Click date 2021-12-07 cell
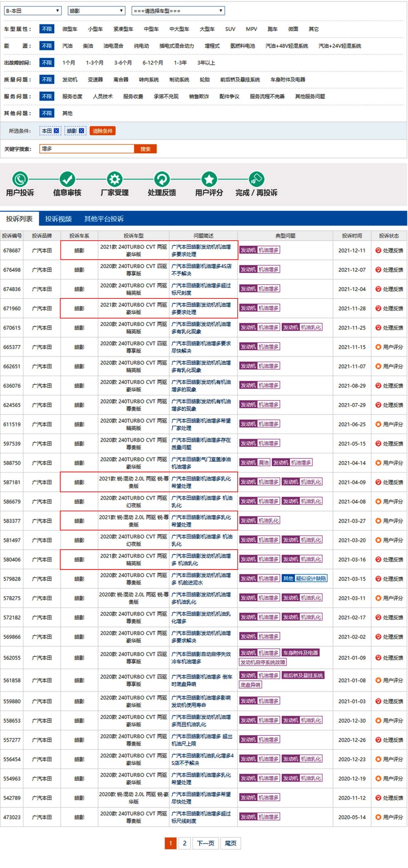Screen dimensions: 408x868 tap(352, 270)
